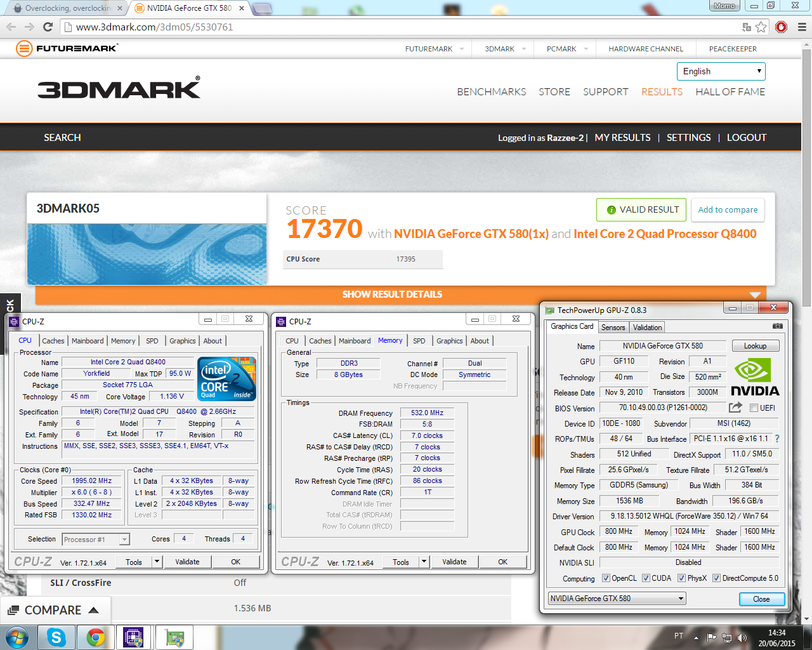This screenshot has width=812, height=650.
Task: Switch to Mainboard tab in left CPU-Z
Action: coord(88,341)
